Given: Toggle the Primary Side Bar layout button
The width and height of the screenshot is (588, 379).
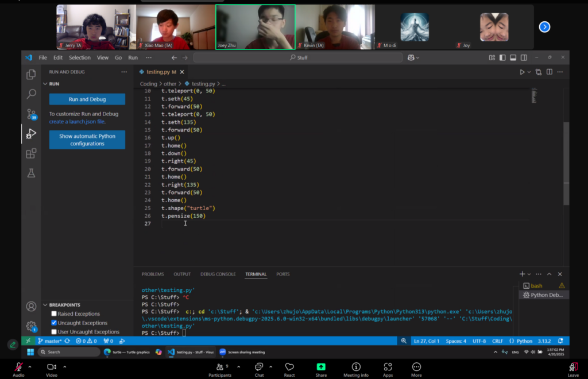Looking at the screenshot, I should pos(502,57).
